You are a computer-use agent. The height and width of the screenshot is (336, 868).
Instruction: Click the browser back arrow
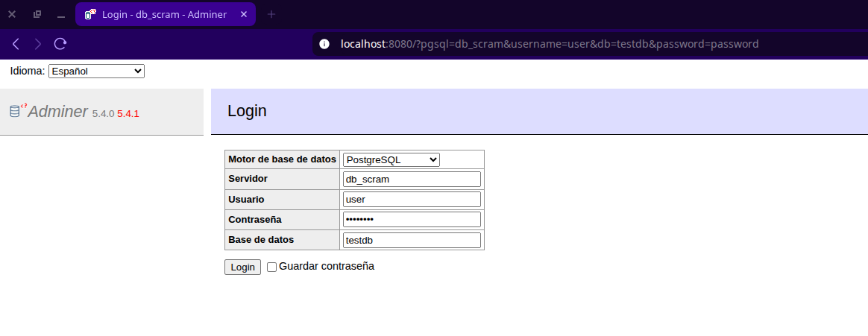[x=16, y=44]
